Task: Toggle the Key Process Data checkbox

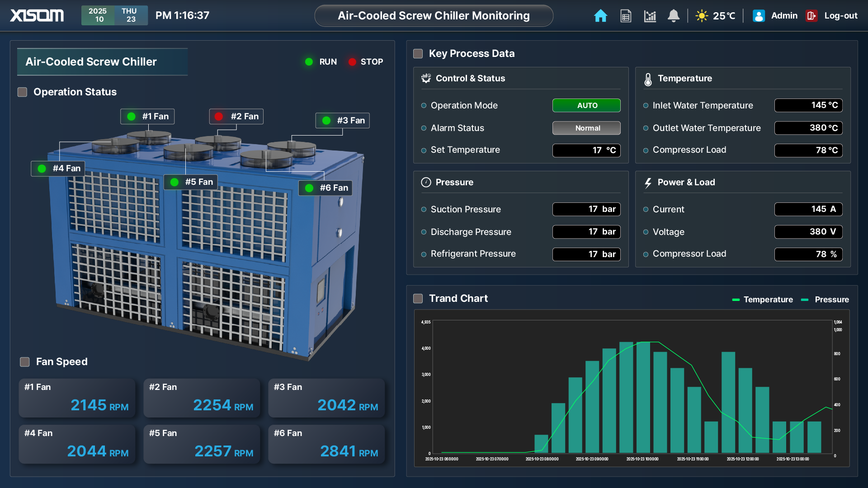Action: (x=418, y=53)
